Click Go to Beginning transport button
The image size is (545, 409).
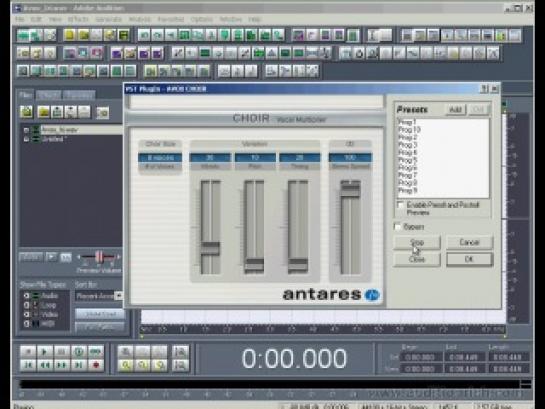point(28,365)
